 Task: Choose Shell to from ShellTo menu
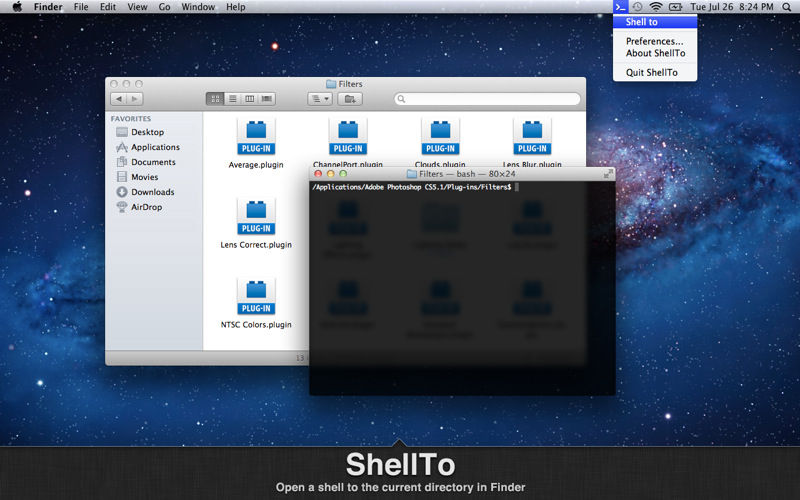click(655, 22)
